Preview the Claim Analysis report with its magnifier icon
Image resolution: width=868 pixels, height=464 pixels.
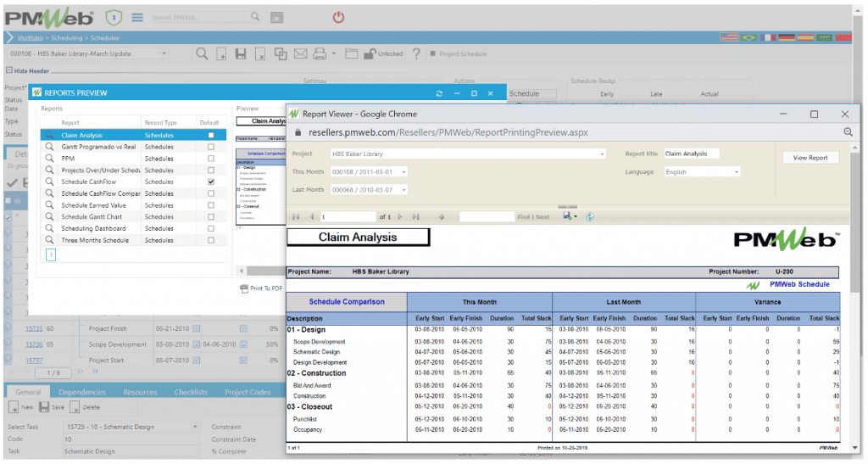50,135
